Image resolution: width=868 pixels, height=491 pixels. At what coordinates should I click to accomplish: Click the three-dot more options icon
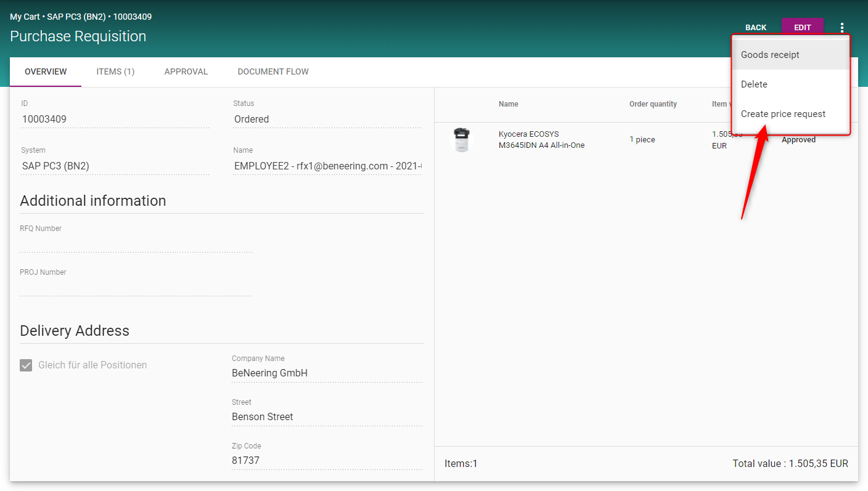pyautogui.click(x=842, y=28)
